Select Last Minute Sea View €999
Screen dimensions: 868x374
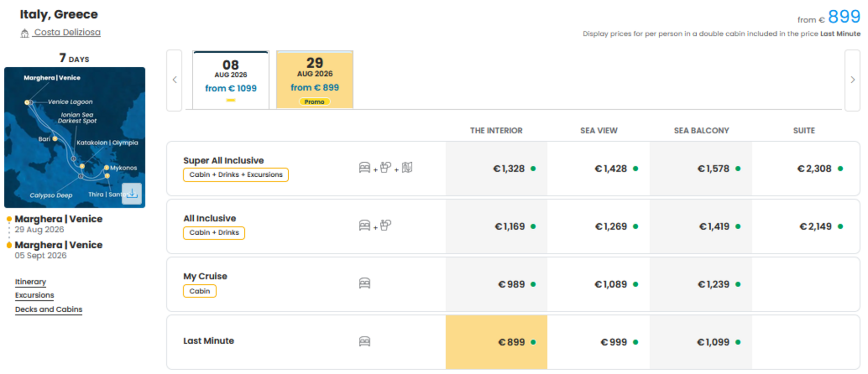[598, 342]
